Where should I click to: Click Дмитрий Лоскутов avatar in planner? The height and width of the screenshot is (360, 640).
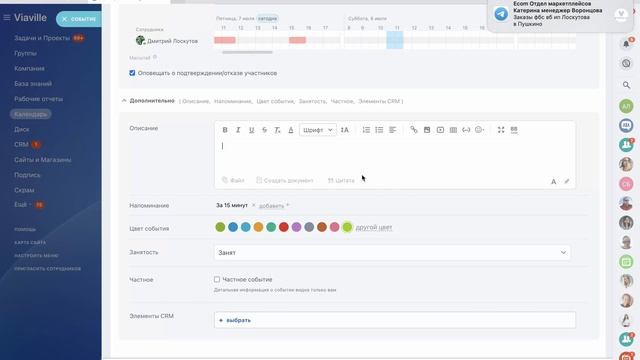[140, 40]
